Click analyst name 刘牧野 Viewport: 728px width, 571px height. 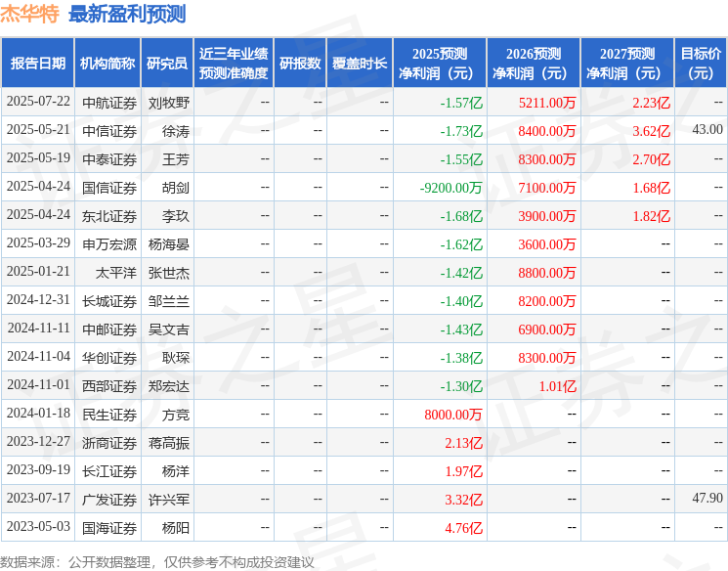(168, 103)
